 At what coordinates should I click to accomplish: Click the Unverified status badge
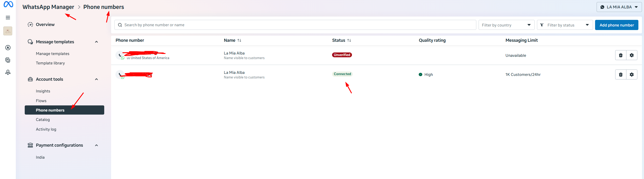[x=342, y=55]
